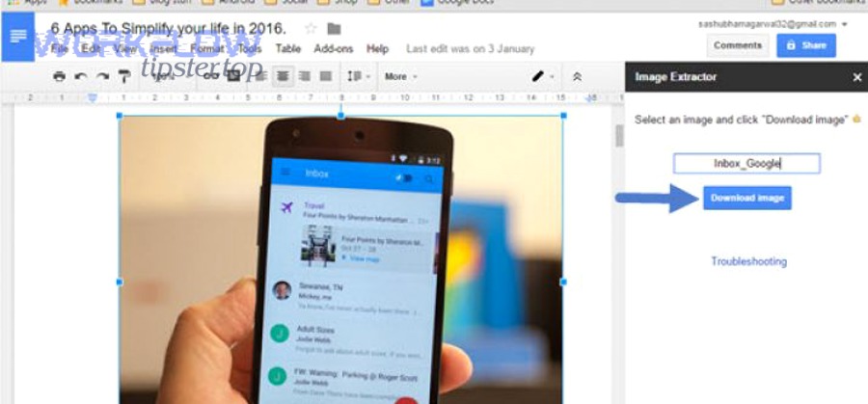Viewport: 868px width, 404px height.
Task: Click the Download image button
Action: coord(747,198)
